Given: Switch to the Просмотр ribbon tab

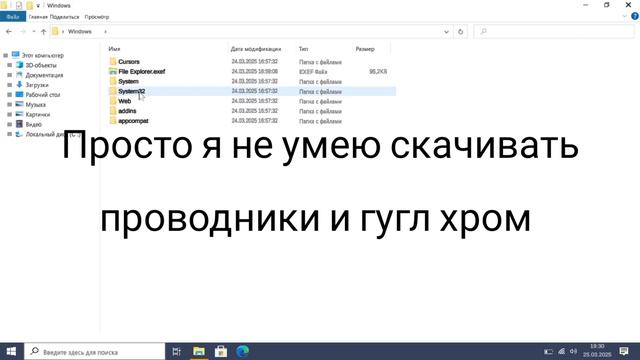Looking at the screenshot, I should [x=97, y=17].
